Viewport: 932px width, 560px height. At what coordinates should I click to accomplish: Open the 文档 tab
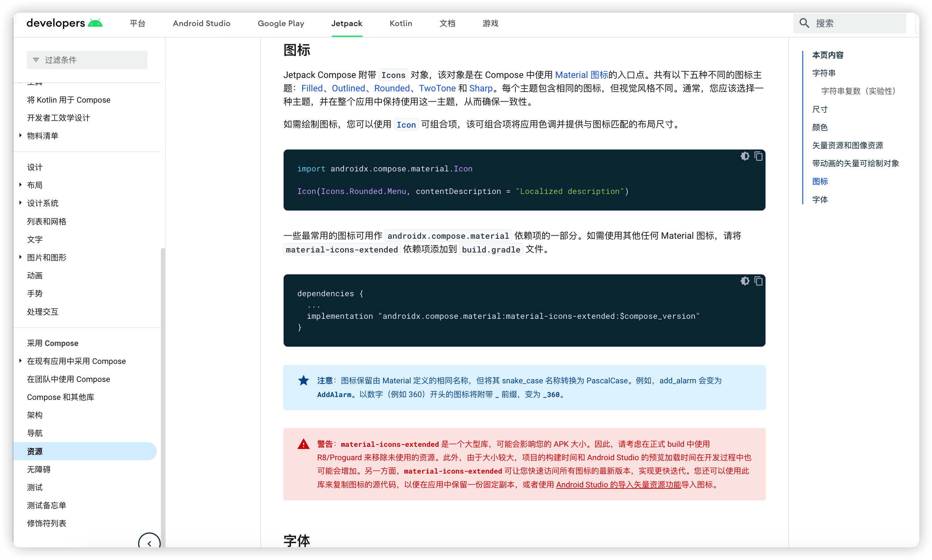point(447,23)
